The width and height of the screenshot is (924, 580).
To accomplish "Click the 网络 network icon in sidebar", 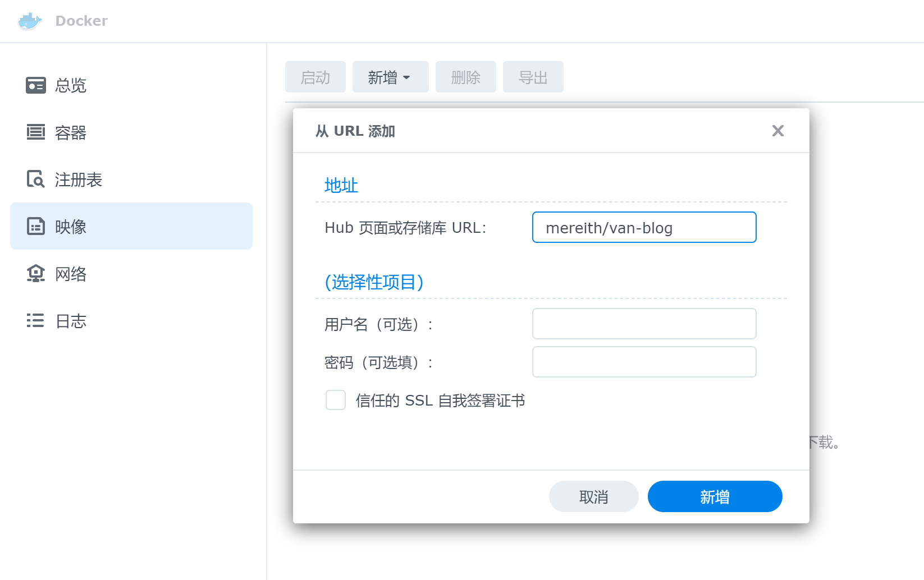I will point(36,274).
